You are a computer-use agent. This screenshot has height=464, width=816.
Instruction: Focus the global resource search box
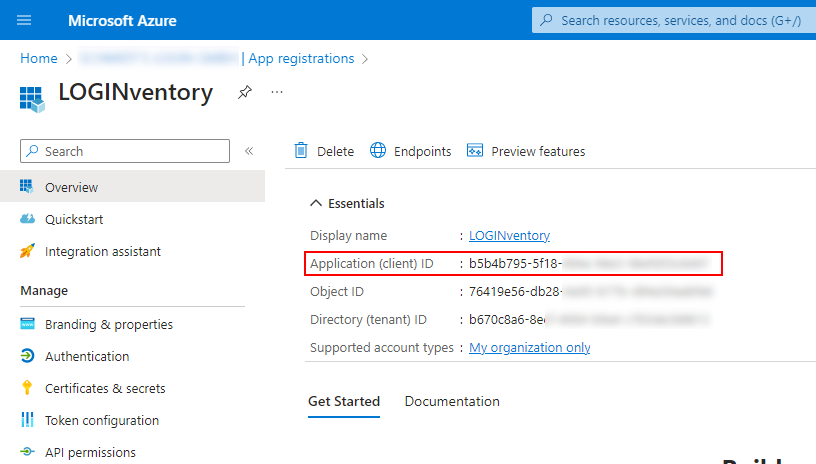(x=673, y=20)
